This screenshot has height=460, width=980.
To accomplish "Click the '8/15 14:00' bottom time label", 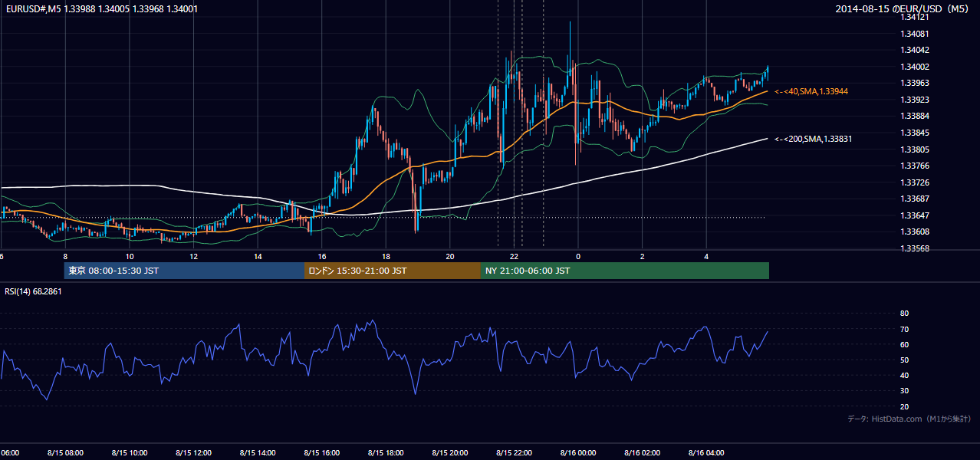I will pos(258,453).
